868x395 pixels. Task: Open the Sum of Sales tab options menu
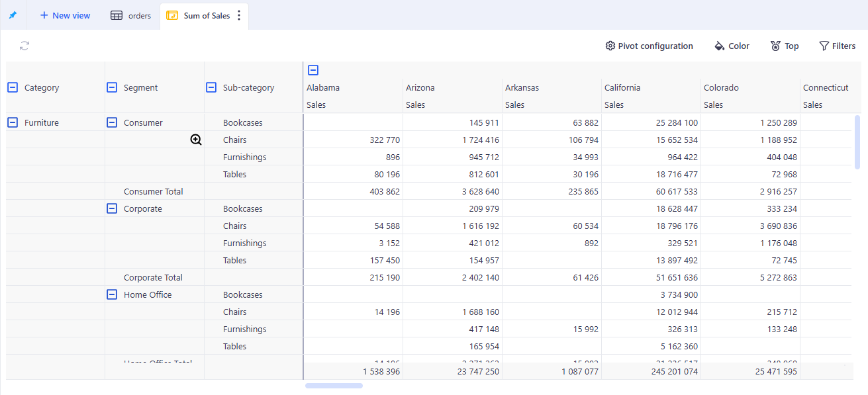[x=239, y=15]
